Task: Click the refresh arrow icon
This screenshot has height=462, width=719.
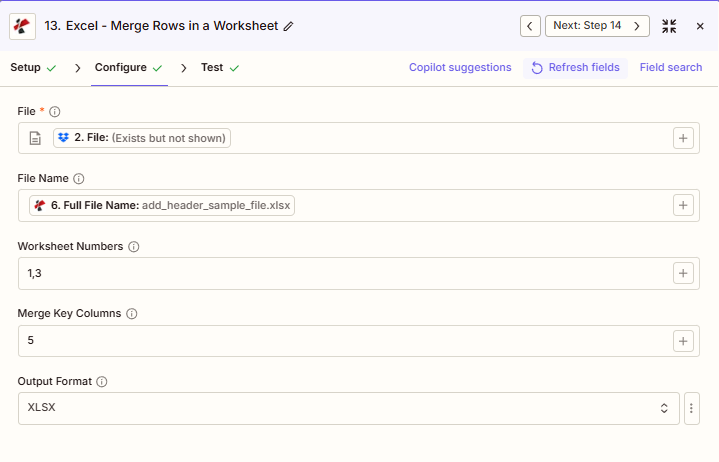Action: coord(536,68)
